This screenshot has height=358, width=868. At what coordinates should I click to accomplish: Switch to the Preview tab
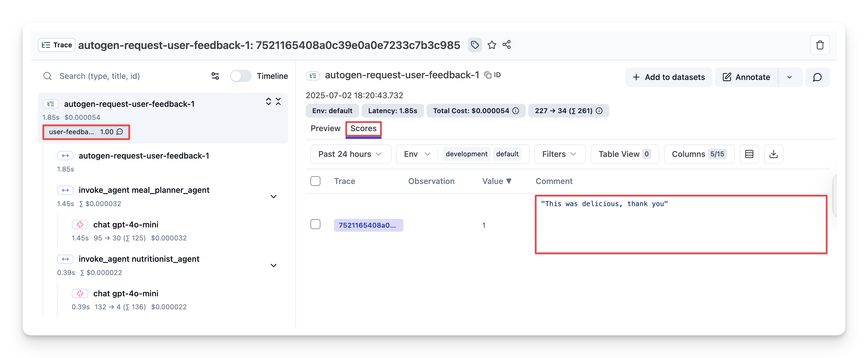[x=325, y=128]
